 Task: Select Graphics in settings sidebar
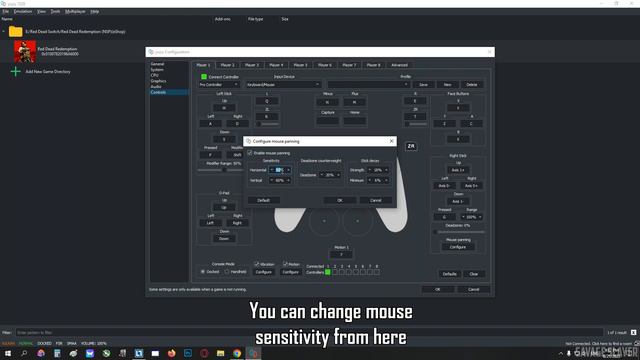(158, 81)
